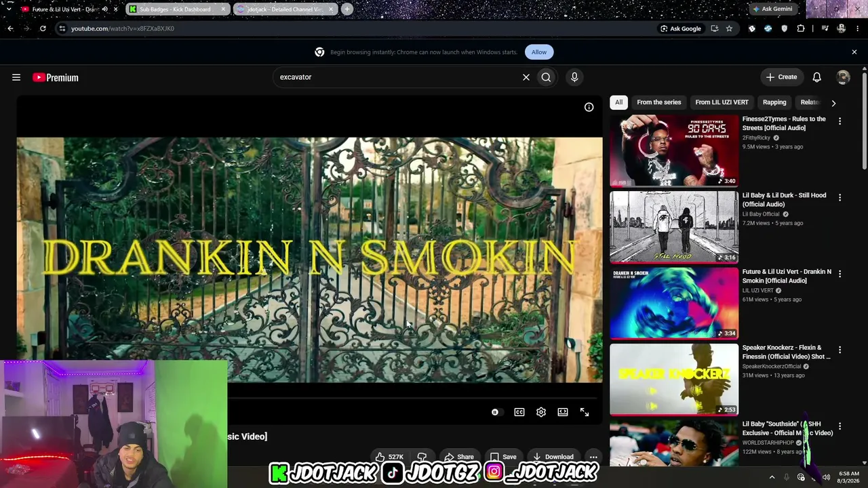Save the video to a playlist
Image resolution: width=868 pixels, height=488 pixels.
[503, 457]
